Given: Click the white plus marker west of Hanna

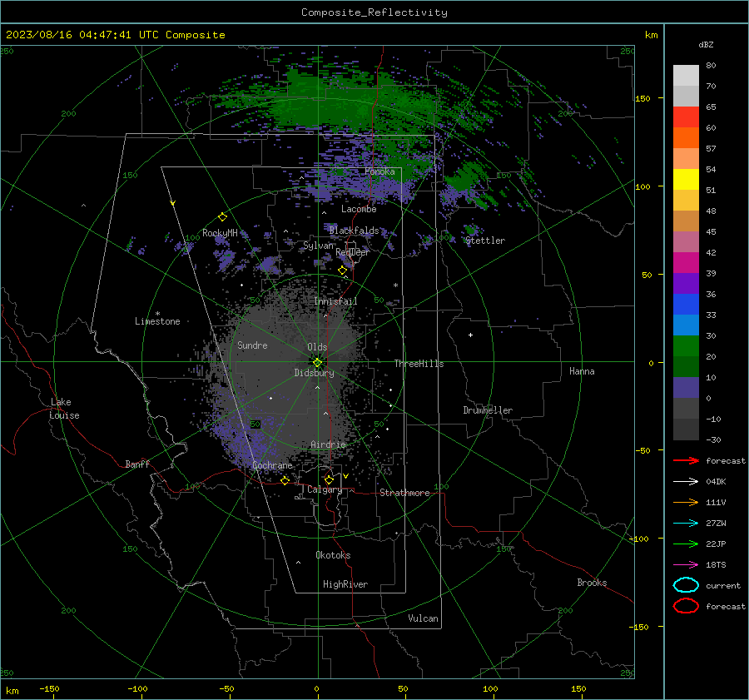Looking at the screenshot, I should coord(470,335).
